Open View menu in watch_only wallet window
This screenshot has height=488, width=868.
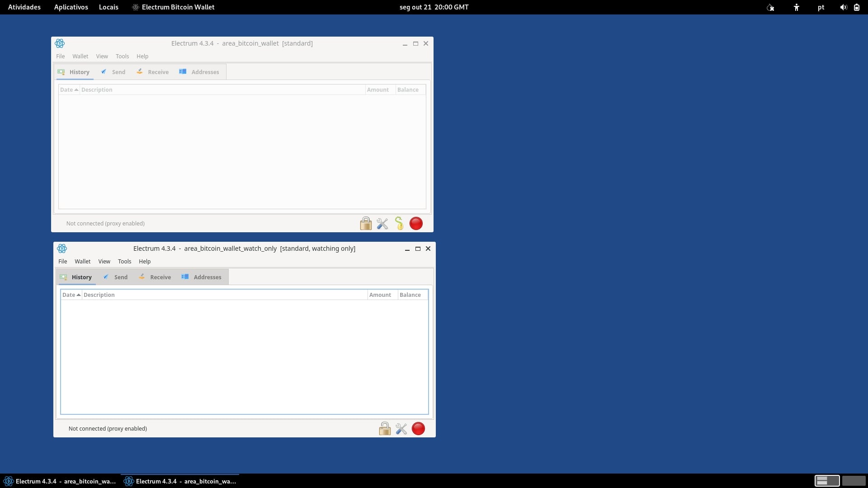pos(104,262)
